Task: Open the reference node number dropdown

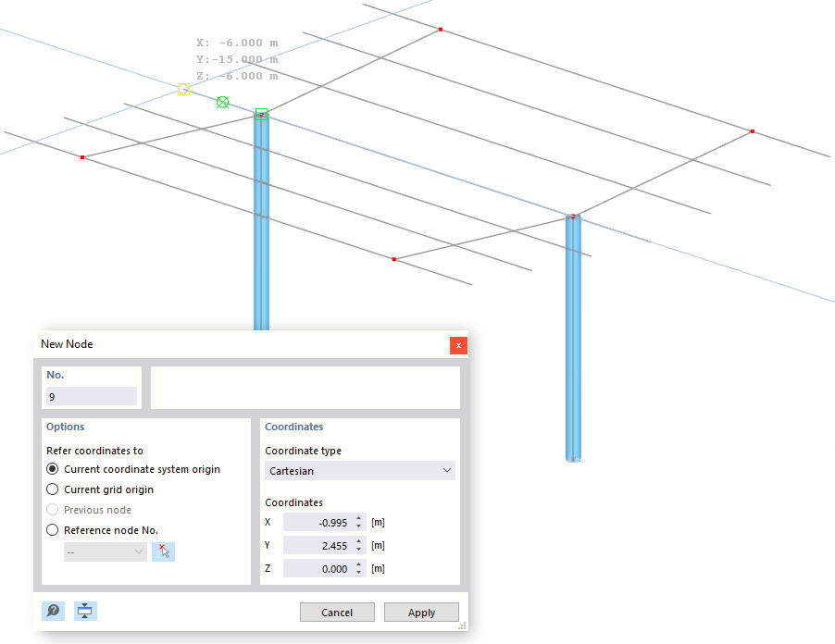Action: [106, 551]
